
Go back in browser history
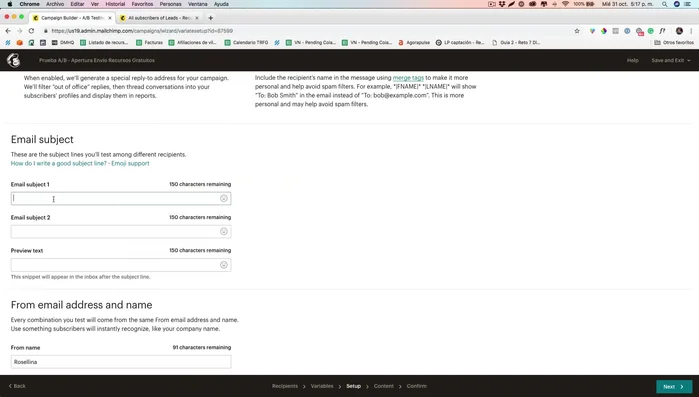(8, 31)
